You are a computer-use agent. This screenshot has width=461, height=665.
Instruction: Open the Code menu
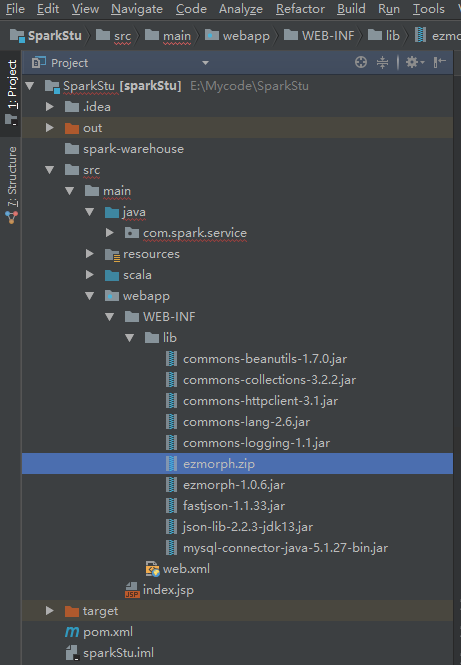[191, 8]
